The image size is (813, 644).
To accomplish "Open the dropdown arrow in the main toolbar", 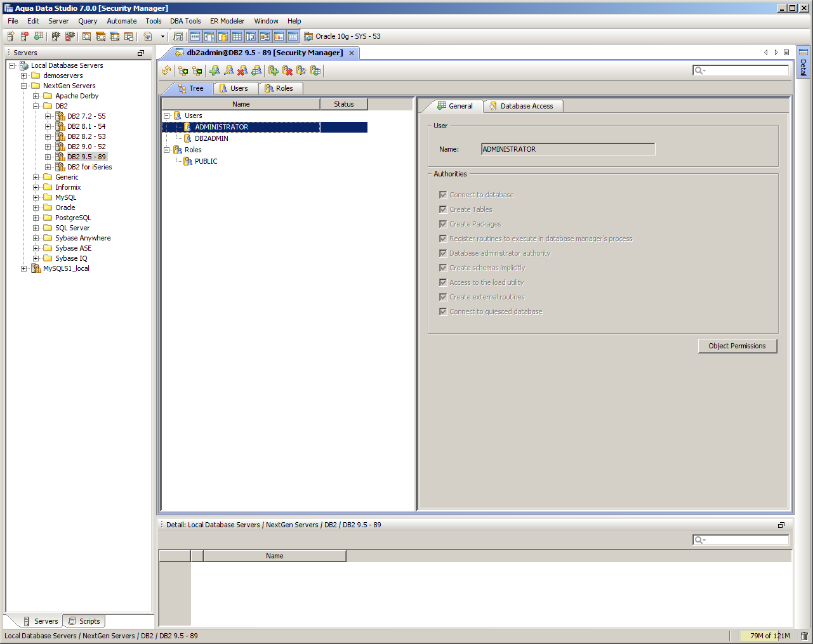I will coord(162,36).
